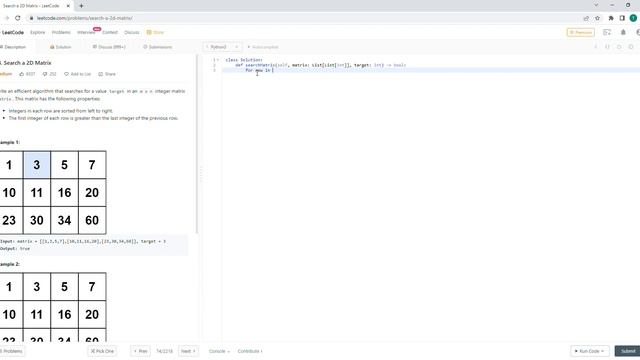Click Add to List
The image size is (640, 360).
point(78,74)
